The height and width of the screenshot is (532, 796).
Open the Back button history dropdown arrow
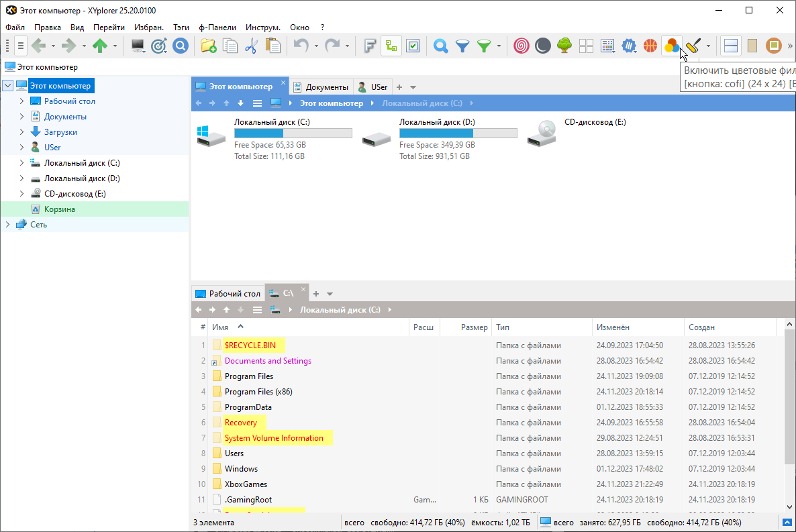click(53, 46)
